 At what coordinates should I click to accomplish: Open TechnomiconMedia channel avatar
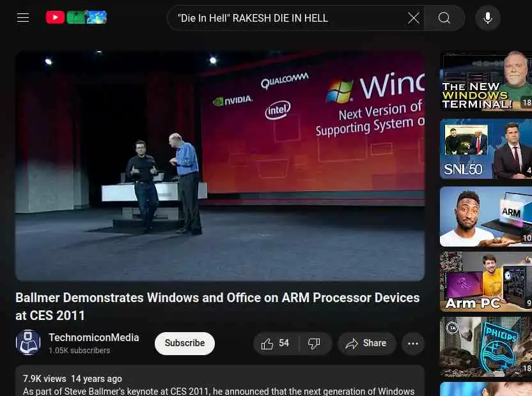click(x=28, y=342)
